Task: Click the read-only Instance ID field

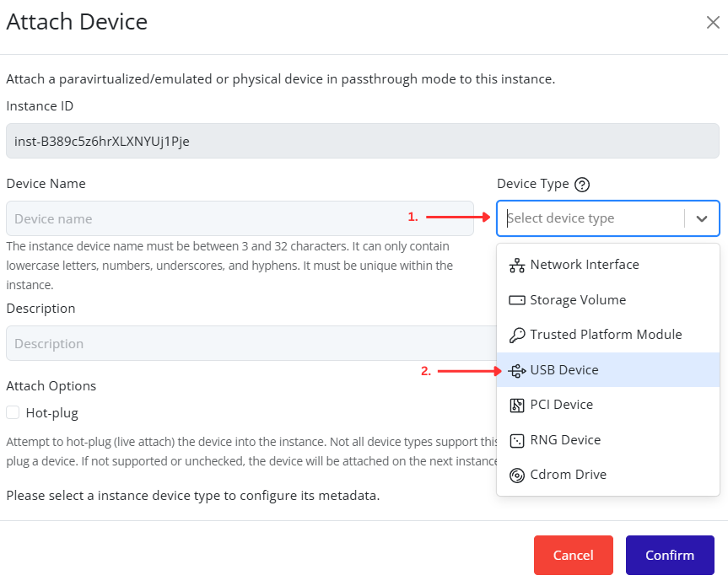Action: coord(363,141)
